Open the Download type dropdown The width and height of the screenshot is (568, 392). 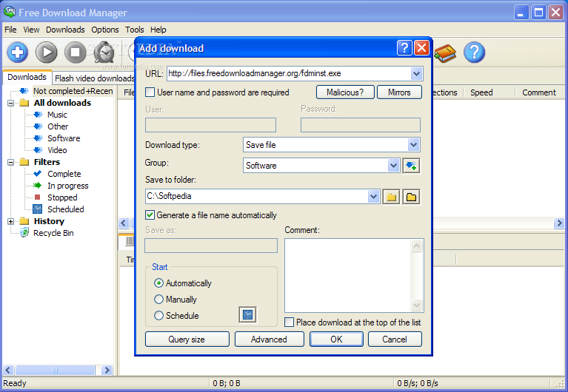coord(413,145)
